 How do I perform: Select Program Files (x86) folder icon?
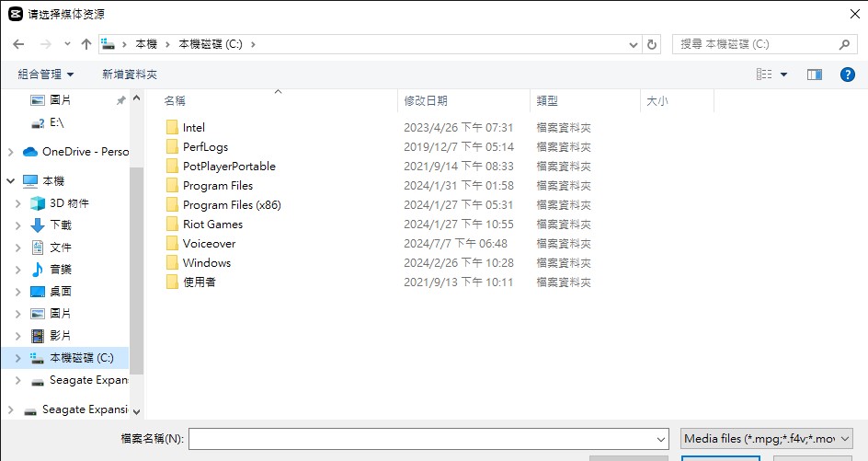(x=172, y=205)
